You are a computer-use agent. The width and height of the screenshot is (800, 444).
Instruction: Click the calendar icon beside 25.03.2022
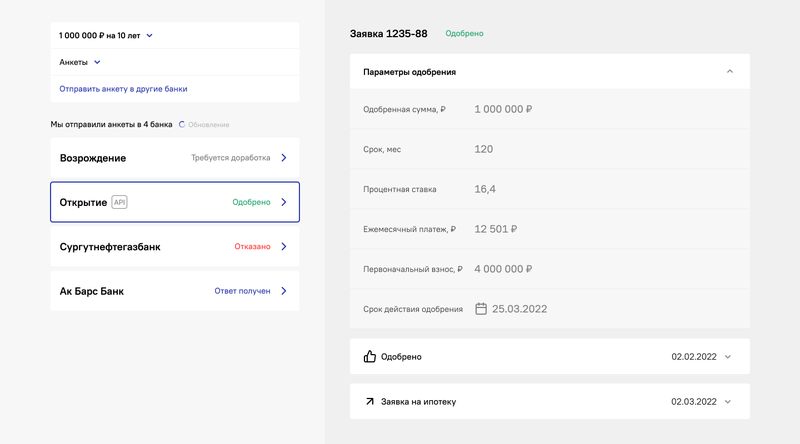pyautogui.click(x=481, y=309)
